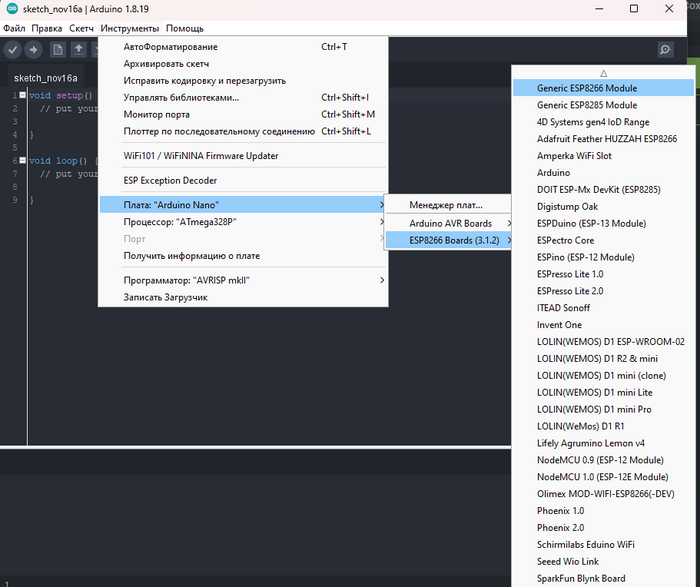This screenshot has width=700, height=587.
Task: Click the Open sketch up-arrow icon
Action: pos(79,50)
